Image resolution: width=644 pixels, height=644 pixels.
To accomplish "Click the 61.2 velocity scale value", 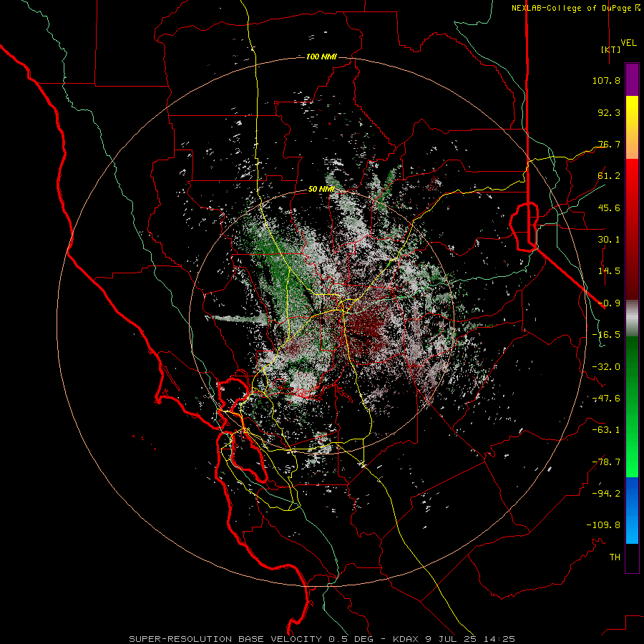I will point(609,176).
